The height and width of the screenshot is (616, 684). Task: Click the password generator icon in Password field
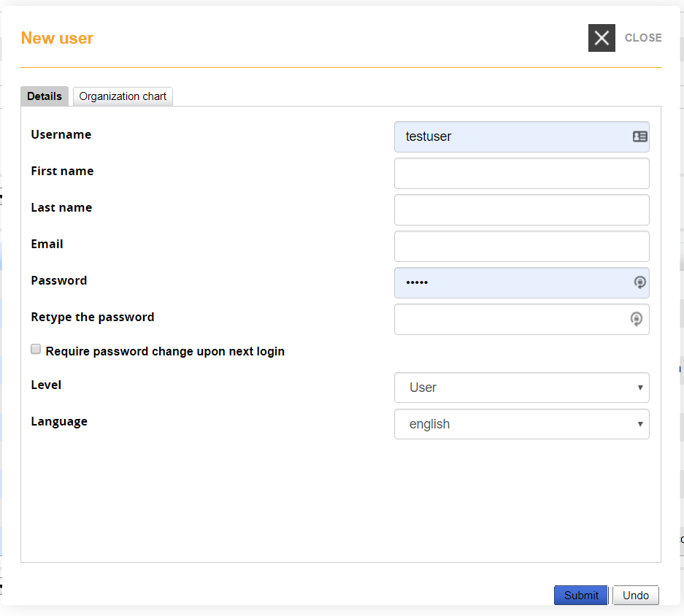pyautogui.click(x=639, y=282)
